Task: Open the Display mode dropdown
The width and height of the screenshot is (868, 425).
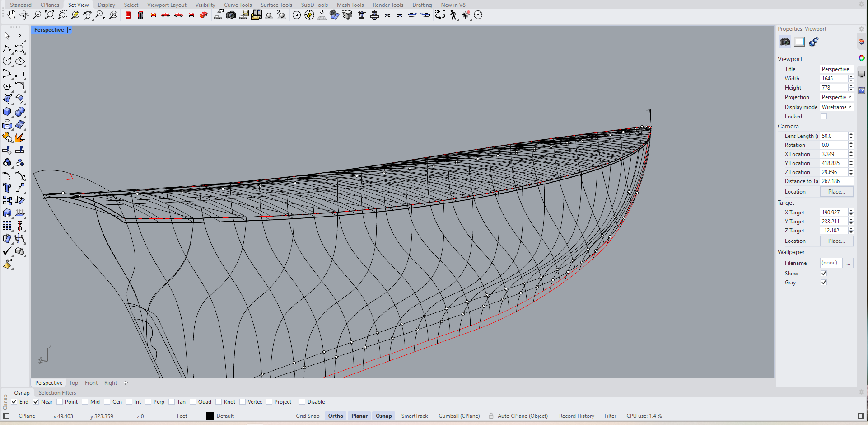Action: tap(836, 107)
